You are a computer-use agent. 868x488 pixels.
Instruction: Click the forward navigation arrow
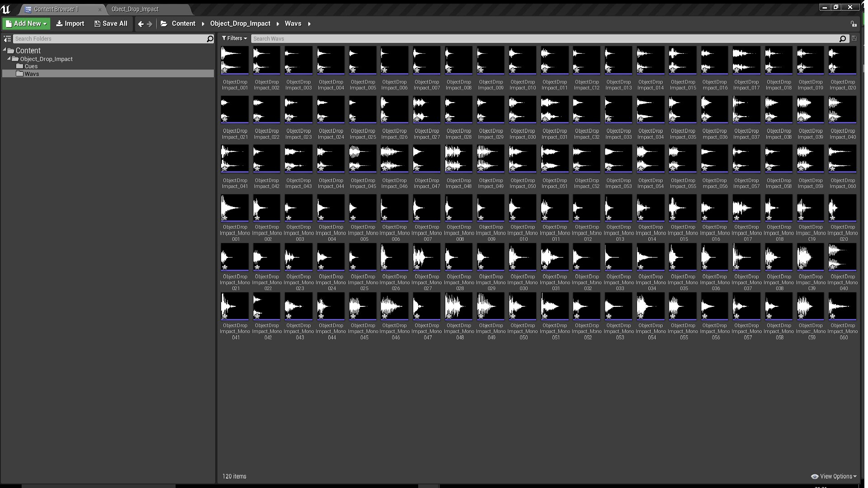(151, 23)
